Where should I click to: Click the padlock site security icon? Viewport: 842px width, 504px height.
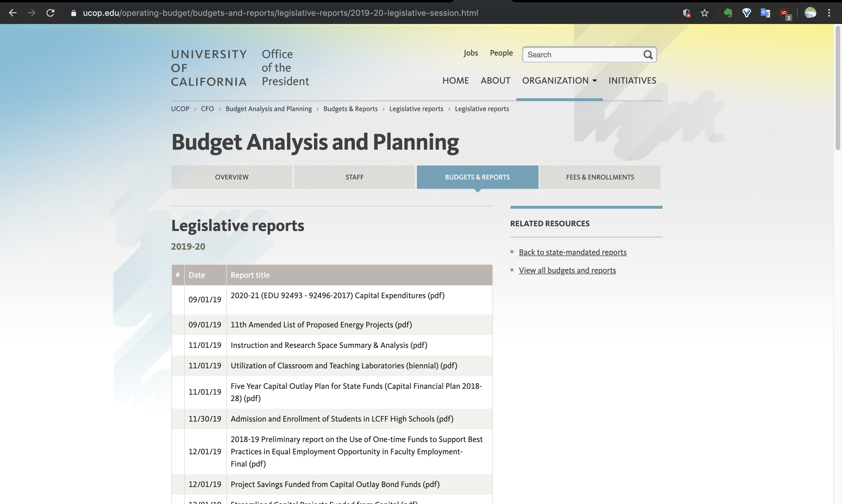(x=73, y=13)
